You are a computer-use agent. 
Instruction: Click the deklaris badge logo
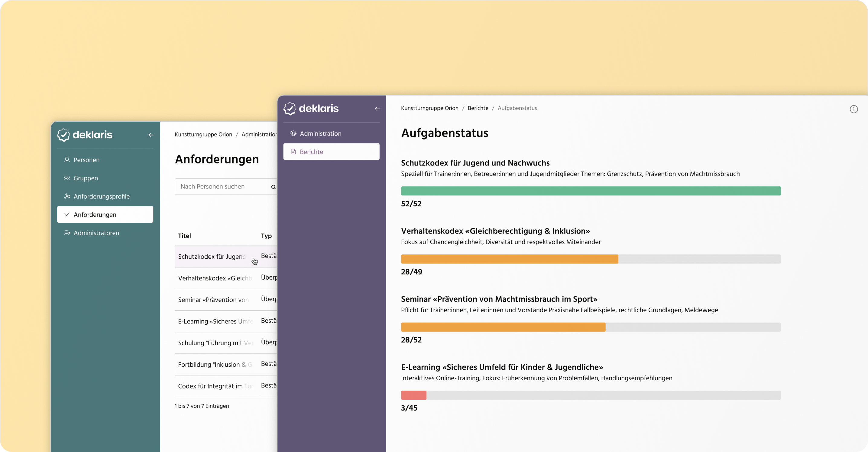tap(64, 135)
